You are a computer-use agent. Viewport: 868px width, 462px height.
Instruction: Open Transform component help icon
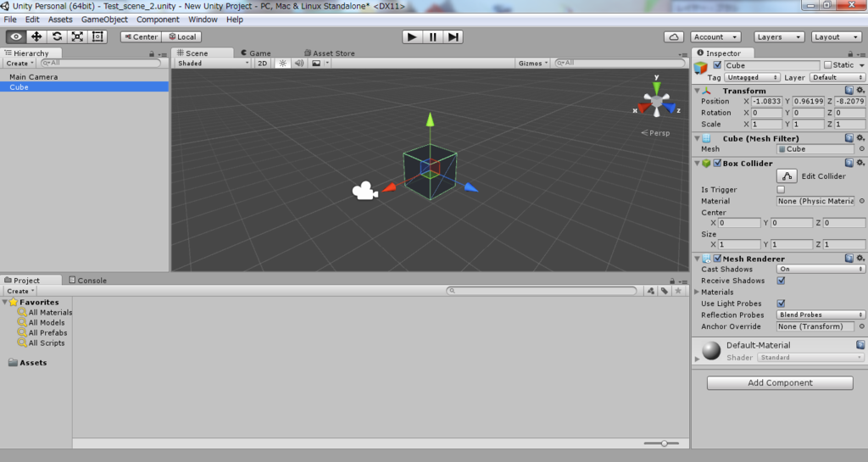[849, 90]
